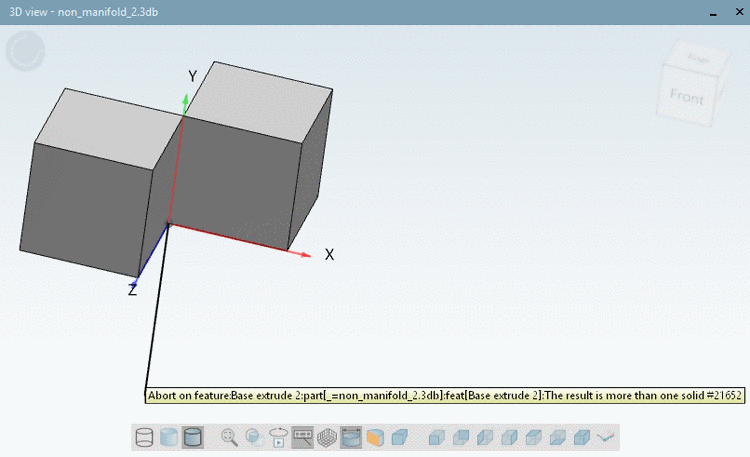Select the last view cube before the checkmark icon
This screenshot has width=750, height=457.
coord(582,437)
